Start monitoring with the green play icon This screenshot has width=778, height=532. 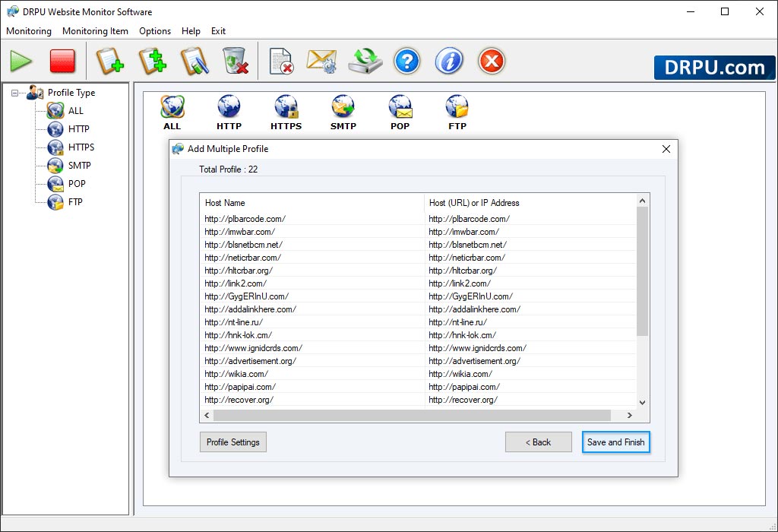(21, 62)
